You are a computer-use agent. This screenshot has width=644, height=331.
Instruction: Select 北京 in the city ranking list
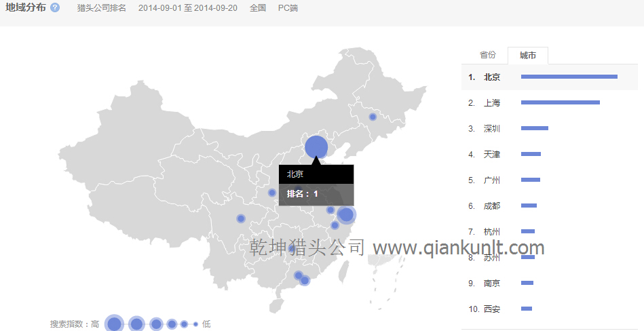click(491, 77)
